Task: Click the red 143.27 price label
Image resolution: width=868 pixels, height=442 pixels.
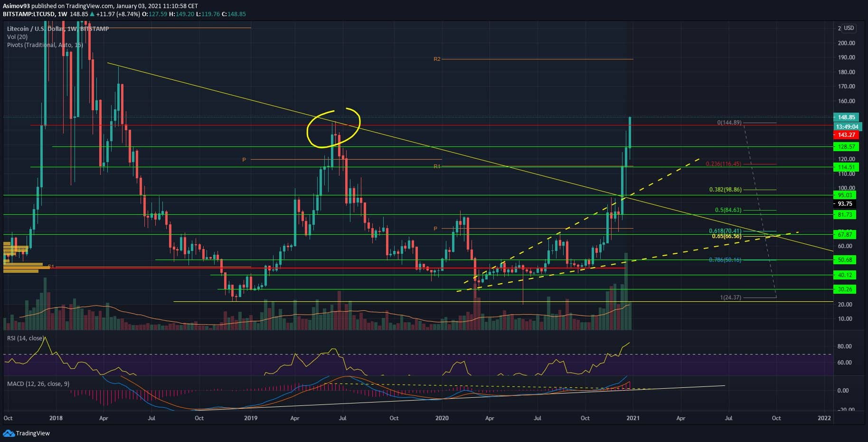Action: click(x=846, y=135)
